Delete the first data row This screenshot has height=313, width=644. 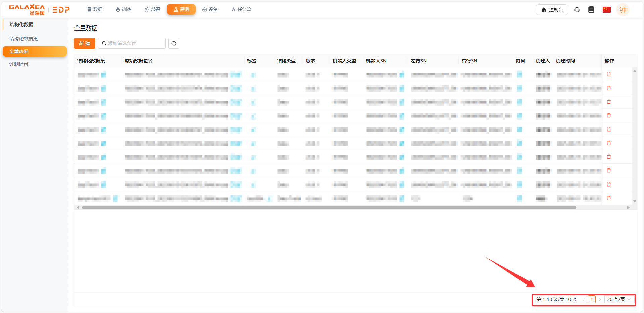click(x=608, y=74)
